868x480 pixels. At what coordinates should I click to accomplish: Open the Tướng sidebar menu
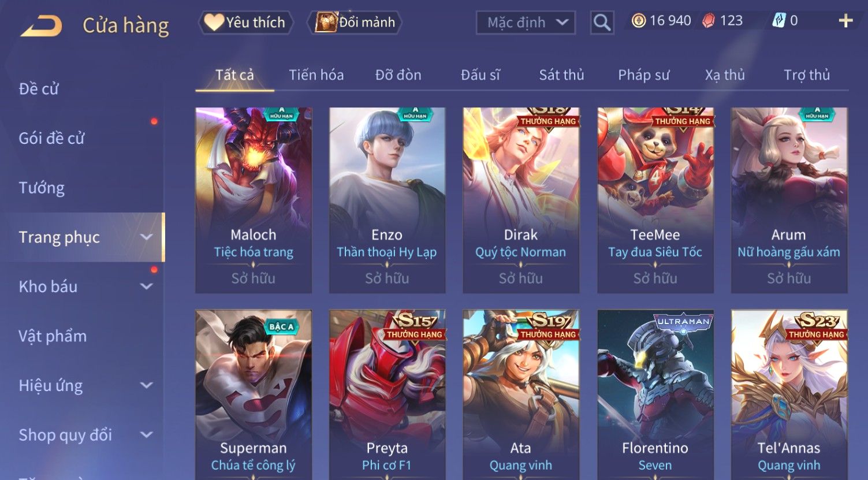pyautogui.click(x=42, y=188)
